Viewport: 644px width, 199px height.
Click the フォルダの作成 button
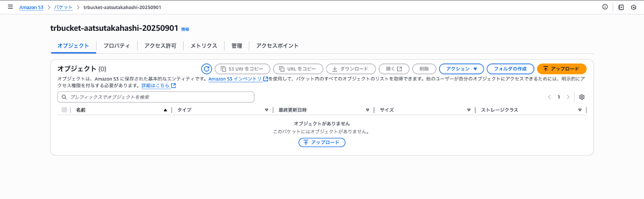pyautogui.click(x=510, y=69)
